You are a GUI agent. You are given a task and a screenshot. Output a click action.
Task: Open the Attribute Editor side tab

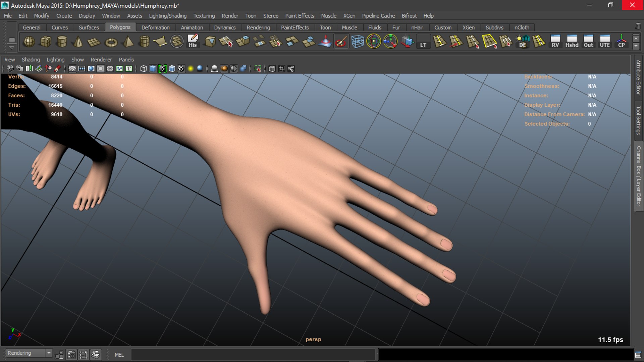point(638,77)
